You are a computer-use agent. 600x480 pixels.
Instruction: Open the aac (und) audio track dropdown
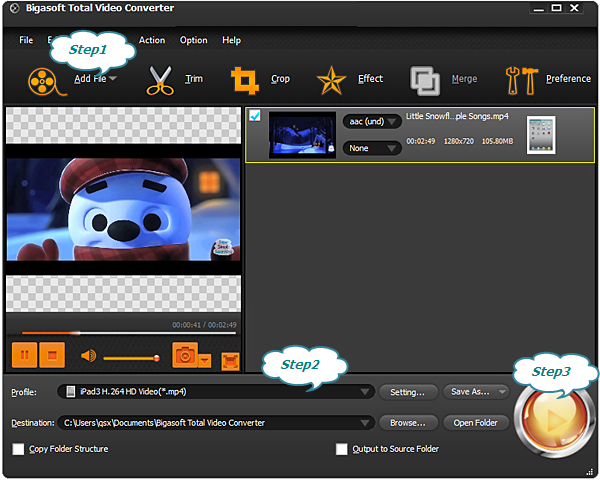(372, 122)
